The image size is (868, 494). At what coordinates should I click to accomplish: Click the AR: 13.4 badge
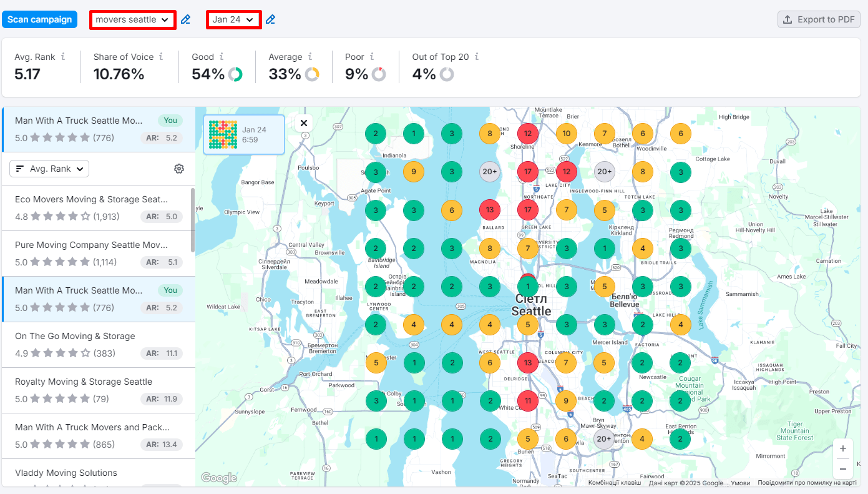point(162,445)
